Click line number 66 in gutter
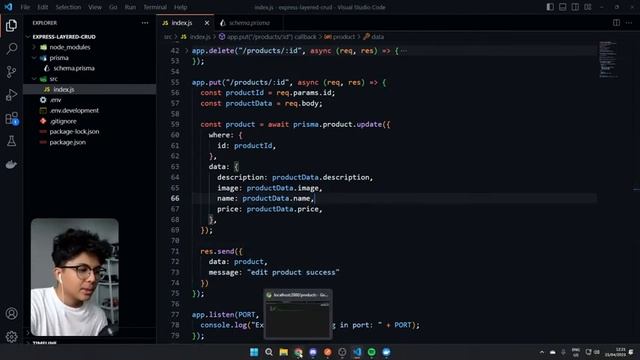The height and width of the screenshot is (360, 640). [175, 198]
